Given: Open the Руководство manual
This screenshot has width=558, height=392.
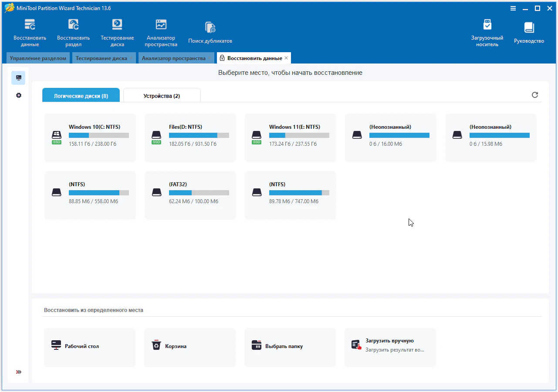Looking at the screenshot, I should click(529, 33).
